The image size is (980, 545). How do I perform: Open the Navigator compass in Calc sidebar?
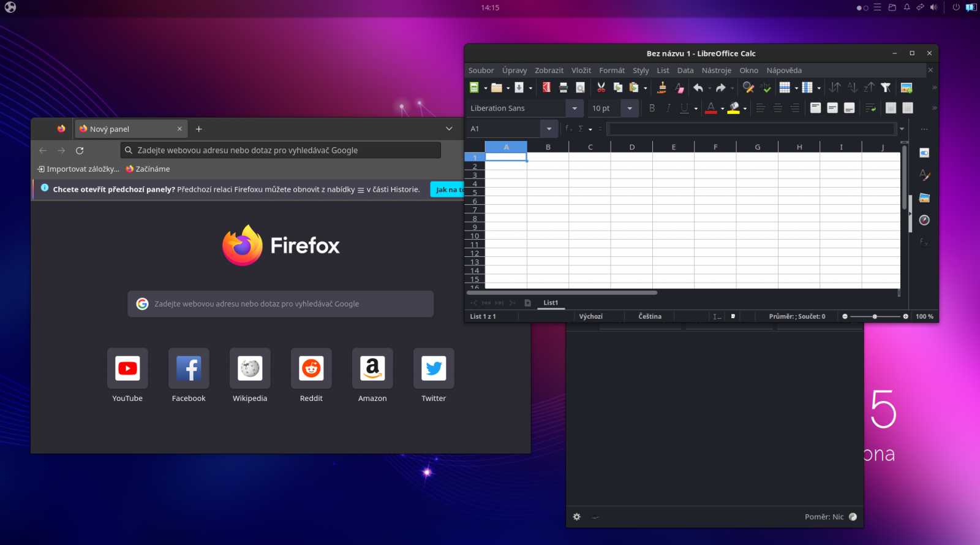pyautogui.click(x=924, y=220)
